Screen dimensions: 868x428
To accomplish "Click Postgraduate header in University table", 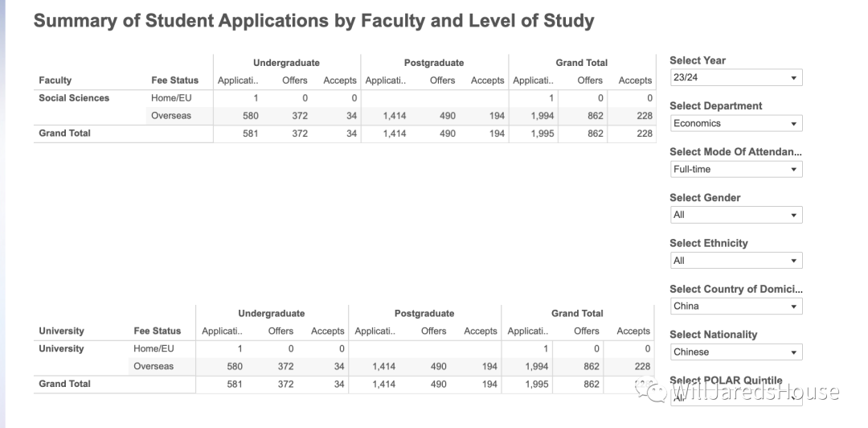I will click(424, 313).
